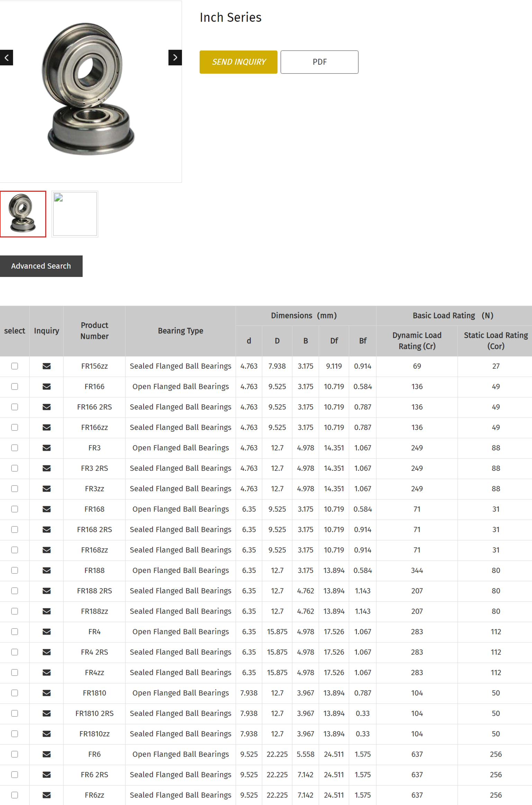Select the FR3 2RS row checkbox
The image size is (532, 805).
pos(15,468)
